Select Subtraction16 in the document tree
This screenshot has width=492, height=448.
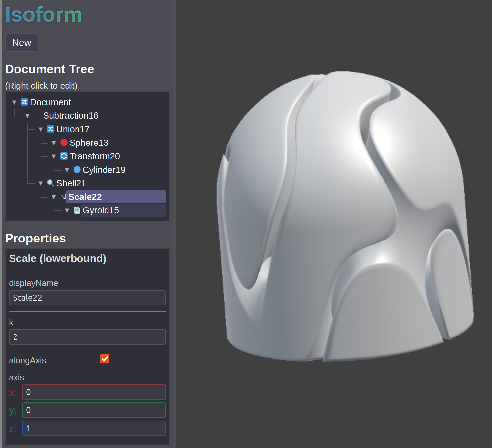pos(71,116)
